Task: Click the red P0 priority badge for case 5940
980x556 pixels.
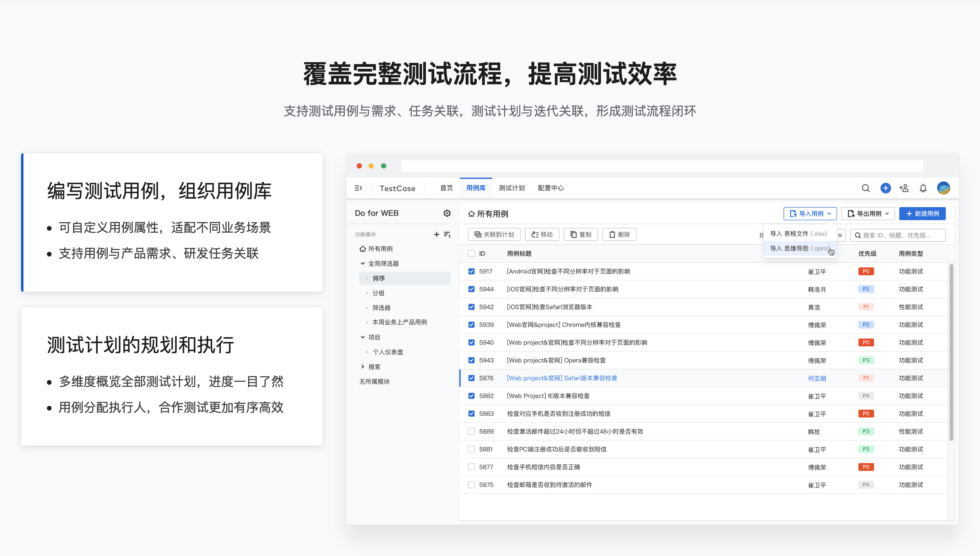Action: (866, 342)
